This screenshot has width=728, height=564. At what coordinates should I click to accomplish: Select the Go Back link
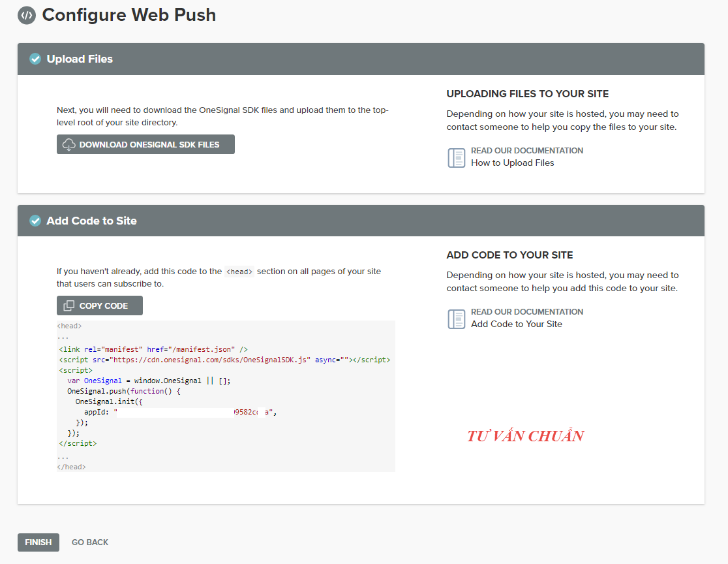coord(90,542)
